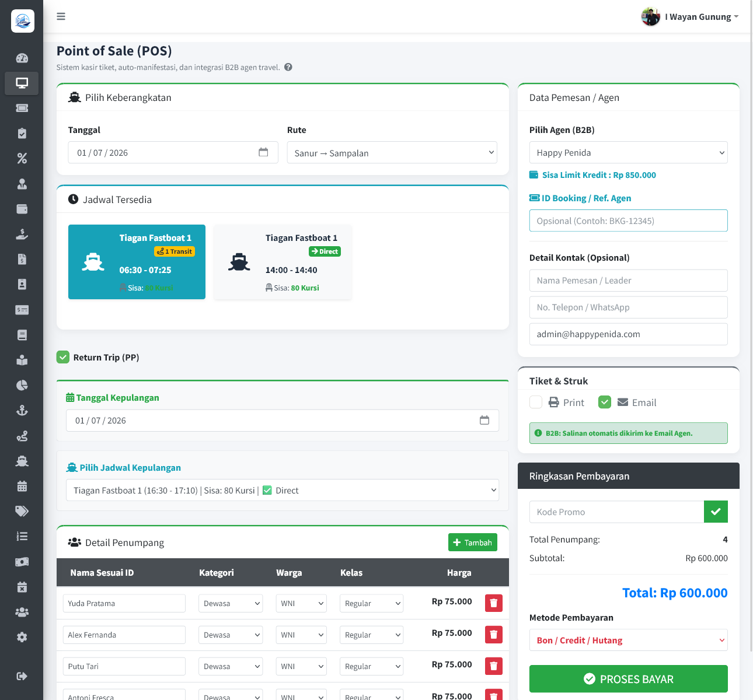Click the app logo in the sidebar

pos(22,21)
